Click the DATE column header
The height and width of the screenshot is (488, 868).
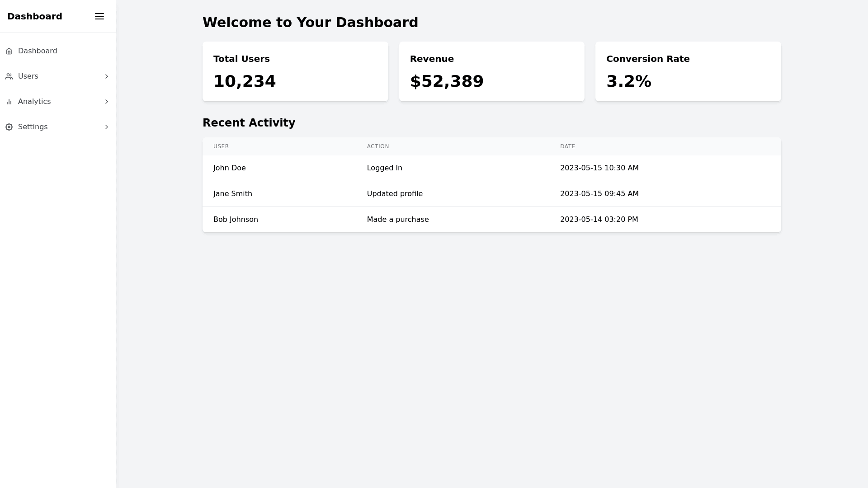point(567,146)
